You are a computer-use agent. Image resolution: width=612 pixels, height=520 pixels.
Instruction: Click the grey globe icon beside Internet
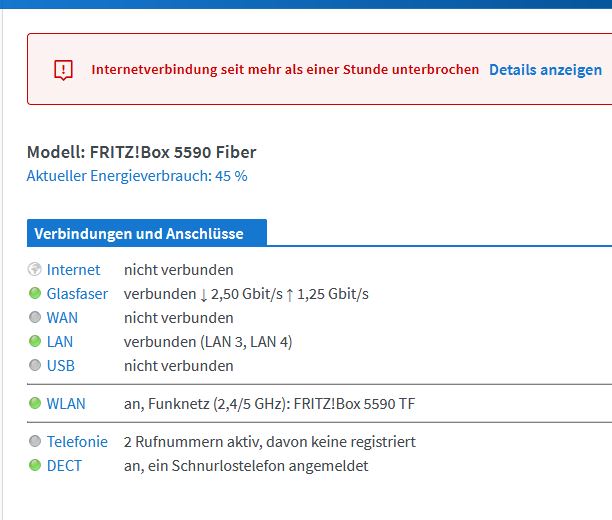coord(34,269)
